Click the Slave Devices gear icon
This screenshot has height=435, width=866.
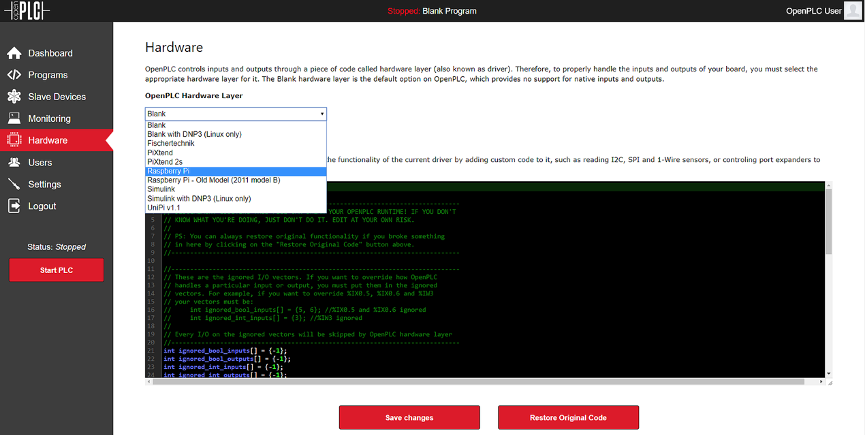click(14, 97)
